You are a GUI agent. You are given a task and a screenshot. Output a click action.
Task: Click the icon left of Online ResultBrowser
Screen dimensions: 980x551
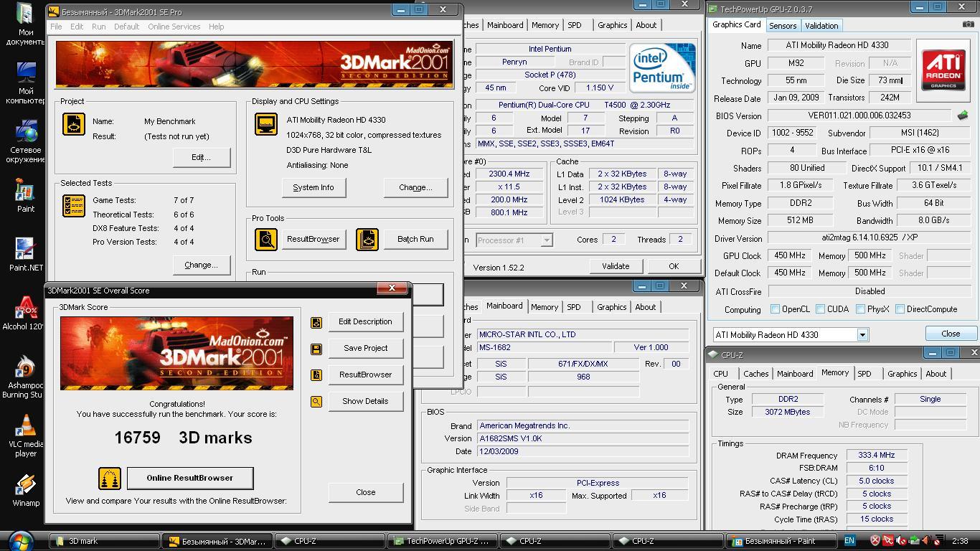click(110, 479)
